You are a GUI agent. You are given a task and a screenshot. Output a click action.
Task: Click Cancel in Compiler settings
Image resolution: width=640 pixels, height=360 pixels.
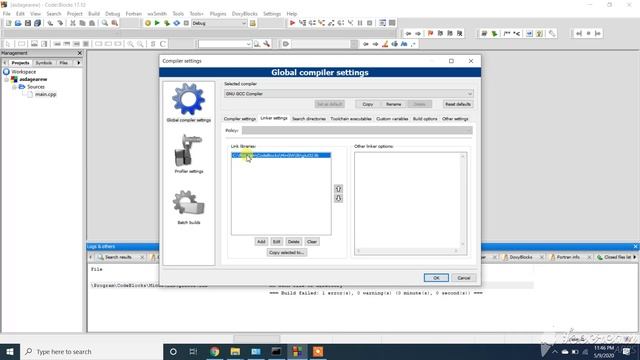coord(464,278)
